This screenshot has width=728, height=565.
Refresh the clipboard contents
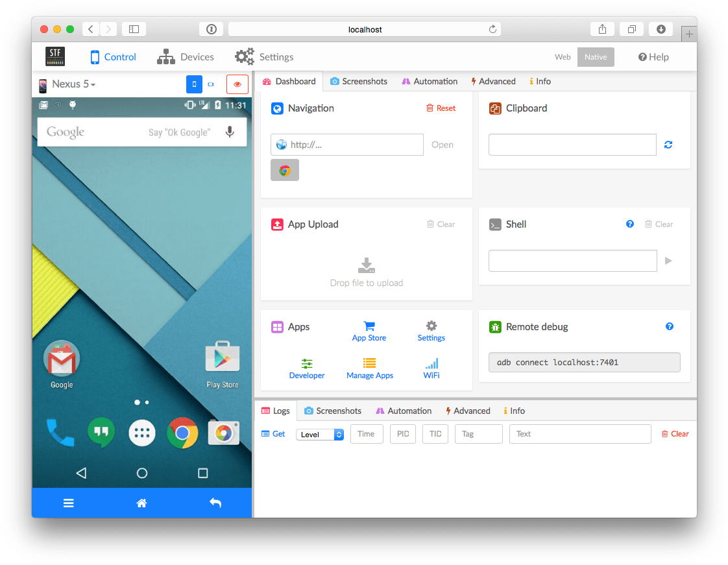[668, 145]
